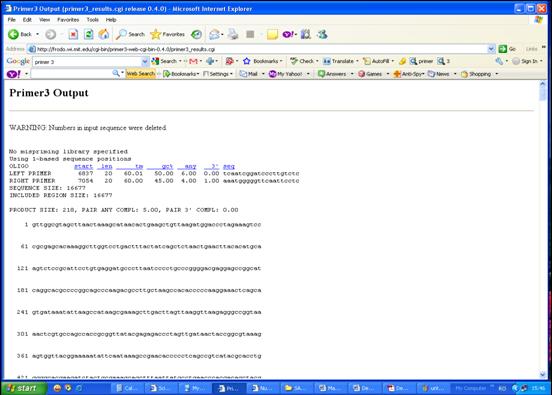Expand the address bar URL dropdown
Screen dimensions: 552x395
[491, 49]
